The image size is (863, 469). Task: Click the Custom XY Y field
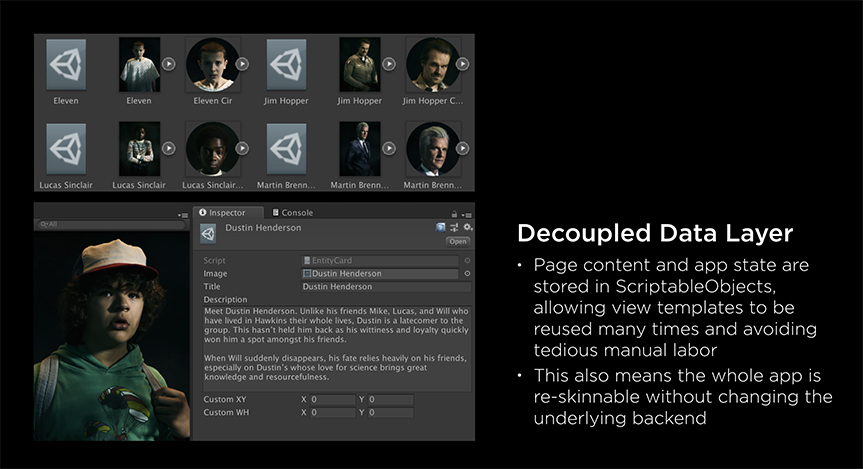pyautogui.click(x=390, y=400)
